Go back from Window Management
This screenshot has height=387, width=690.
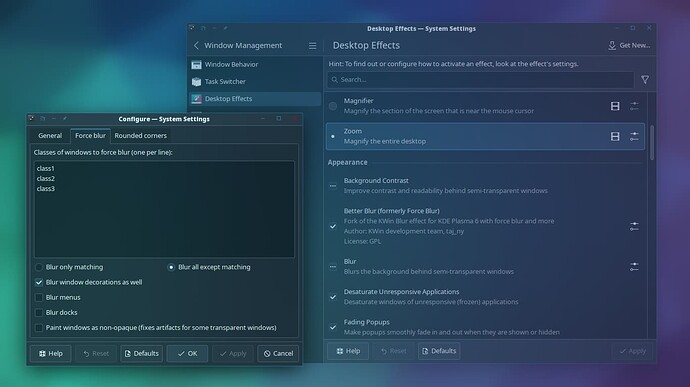point(196,45)
